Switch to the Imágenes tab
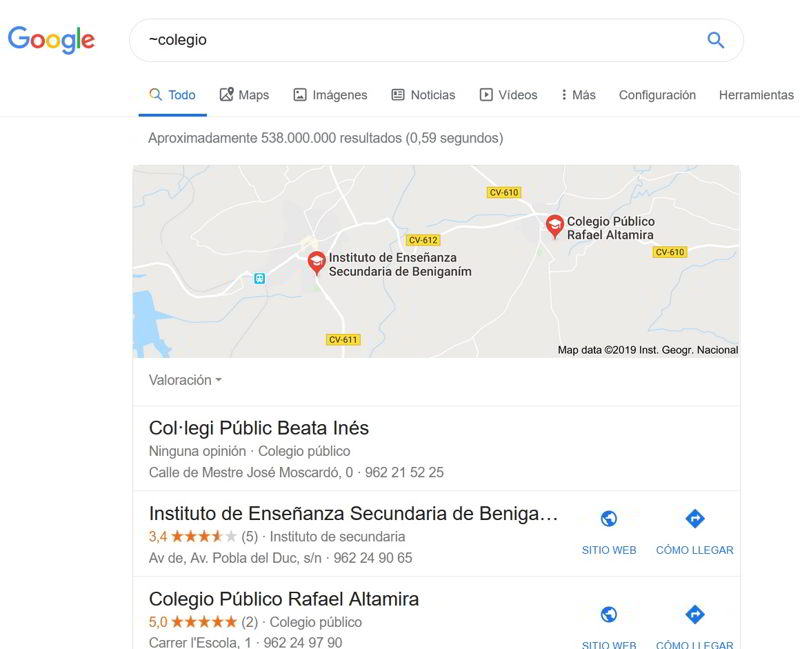This screenshot has height=649, width=800. coord(330,95)
